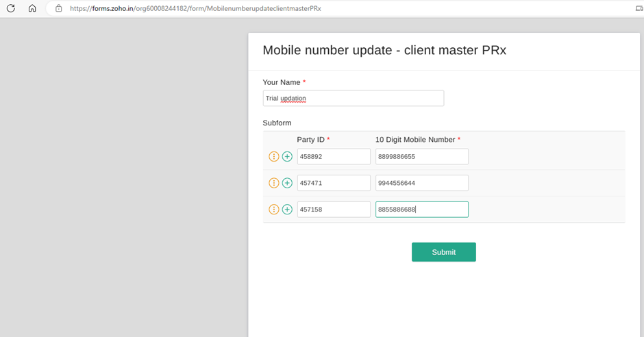Viewport: 644px width, 337px height.
Task: Open row options menu for Party 457158
Action: pos(274,210)
